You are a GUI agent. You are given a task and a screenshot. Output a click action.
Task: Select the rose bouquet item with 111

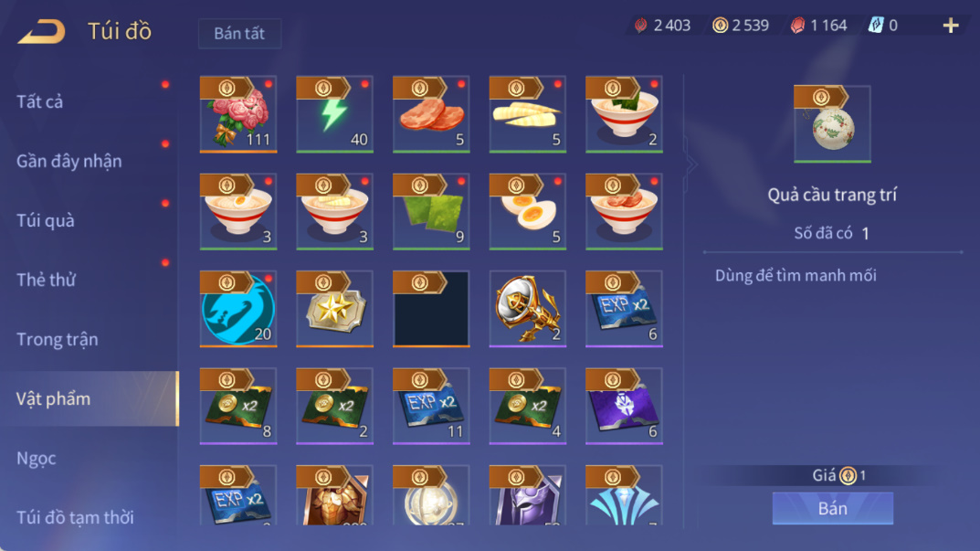(x=238, y=114)
